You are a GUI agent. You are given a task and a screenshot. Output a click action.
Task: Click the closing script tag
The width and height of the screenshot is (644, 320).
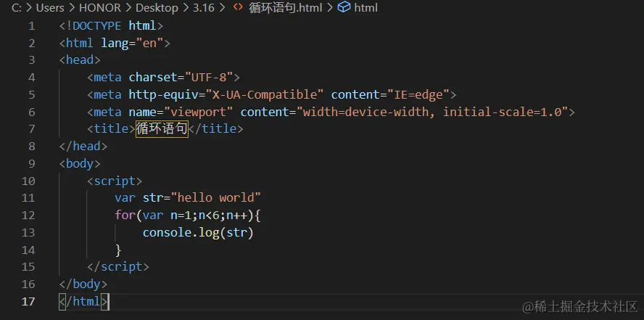(x=118, y=266)
